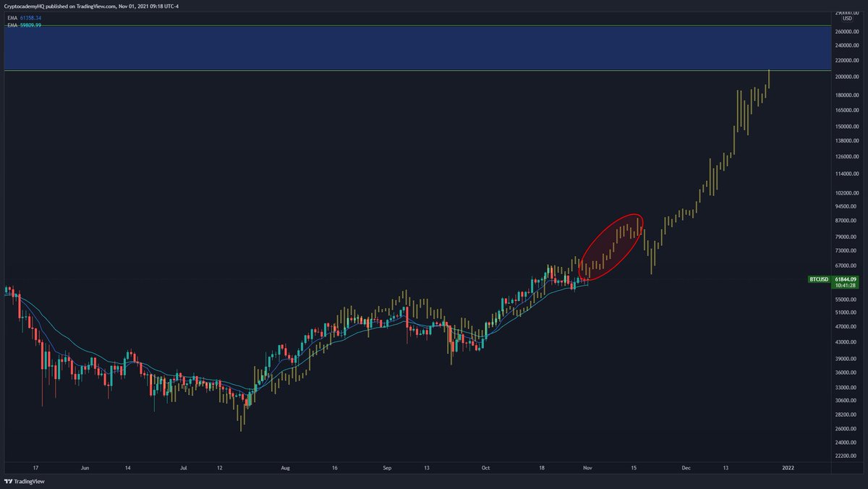Click the 24000.00 price axis label
The height and width of the screenshot is (489, 868).
[846, 442]
